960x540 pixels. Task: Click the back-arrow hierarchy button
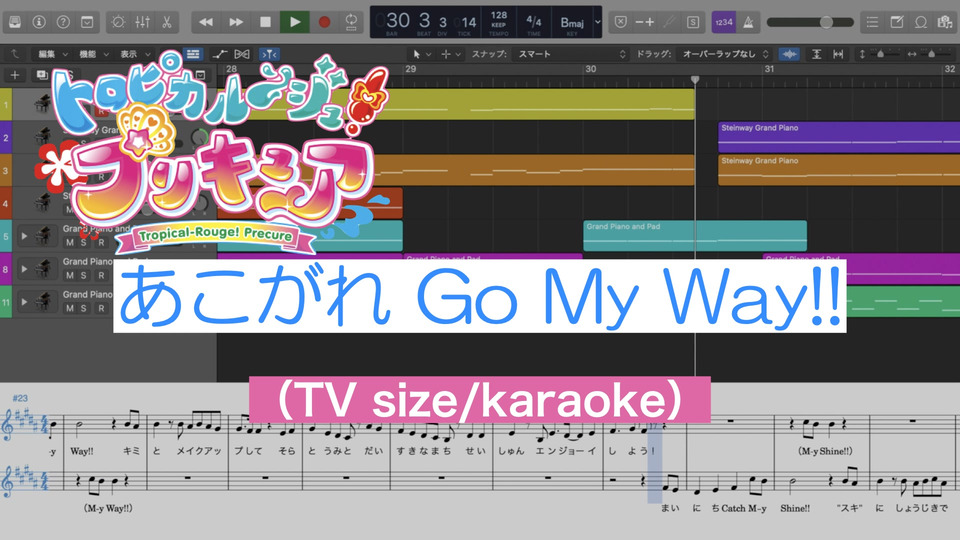tap(15, 54)
